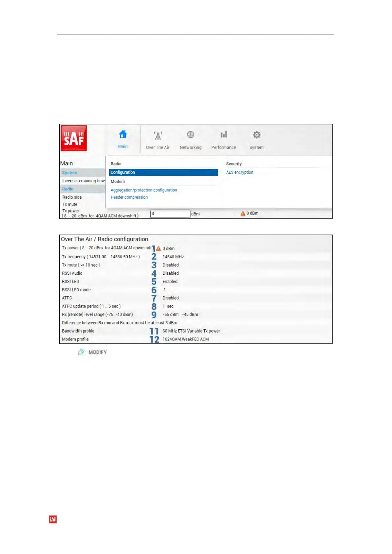
Task: Select the Main tab label
Action: tap(123, 146)
